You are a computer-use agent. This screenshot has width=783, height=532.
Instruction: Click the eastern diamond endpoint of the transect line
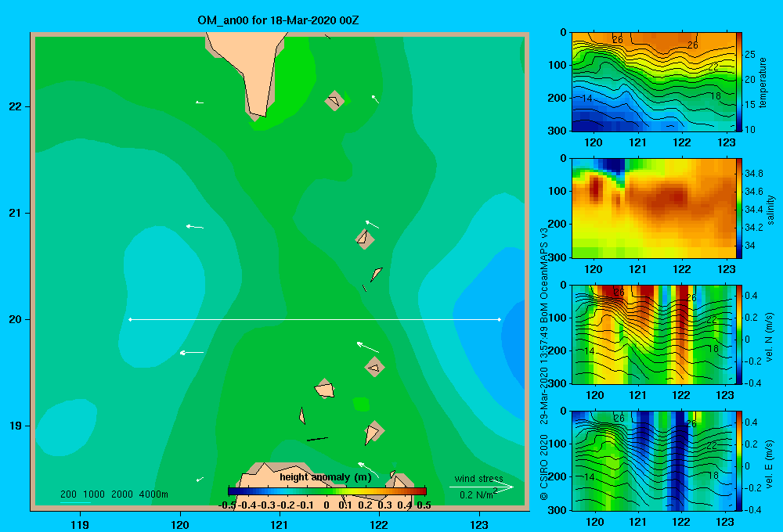(x=499, y=319)
